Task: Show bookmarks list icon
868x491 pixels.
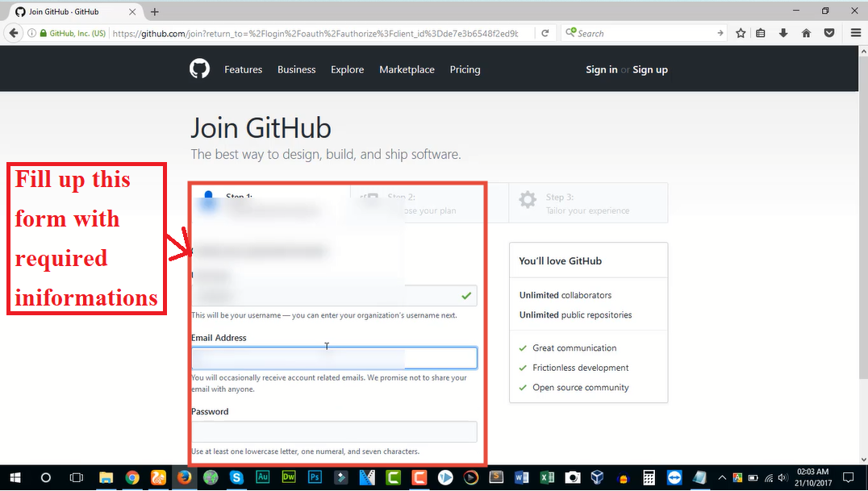Action: click(x=761, y=33)
